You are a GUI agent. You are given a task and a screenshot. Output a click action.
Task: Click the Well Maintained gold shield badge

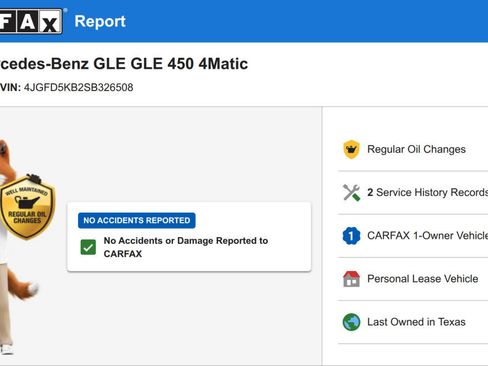(27, 207)
